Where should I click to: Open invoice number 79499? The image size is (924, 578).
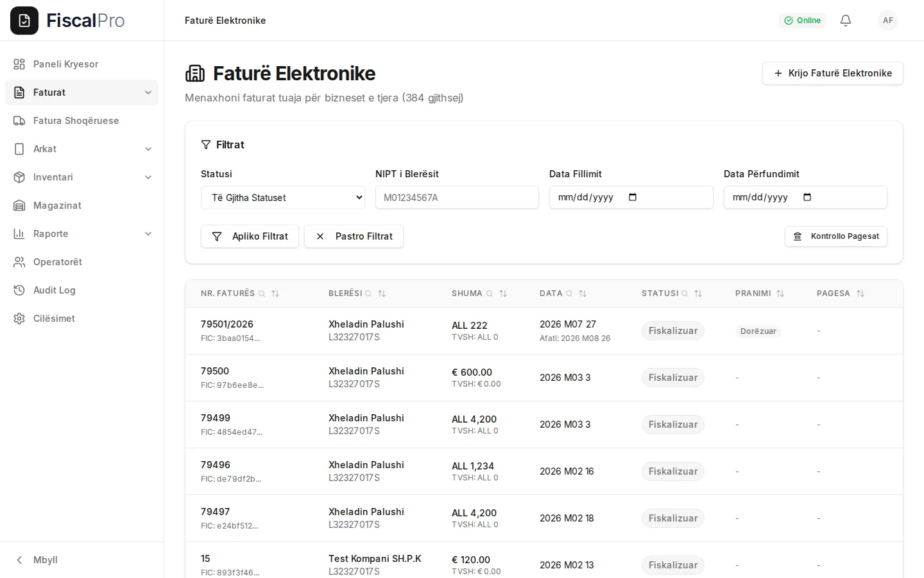tap(216, 418)
